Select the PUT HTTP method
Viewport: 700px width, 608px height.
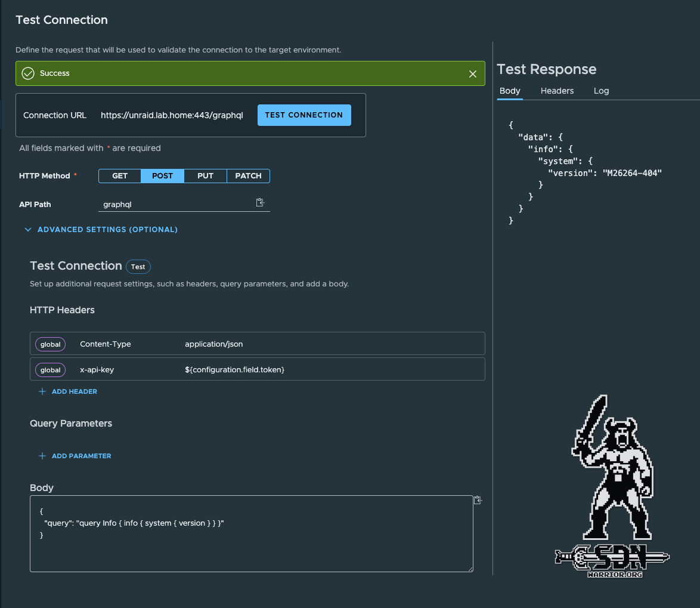(x=205, y=176)
